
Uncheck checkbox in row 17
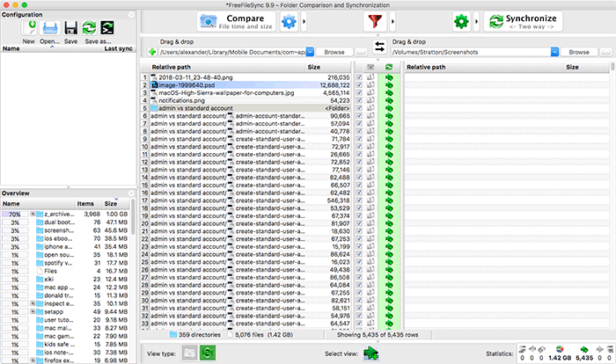pos(359,200)
